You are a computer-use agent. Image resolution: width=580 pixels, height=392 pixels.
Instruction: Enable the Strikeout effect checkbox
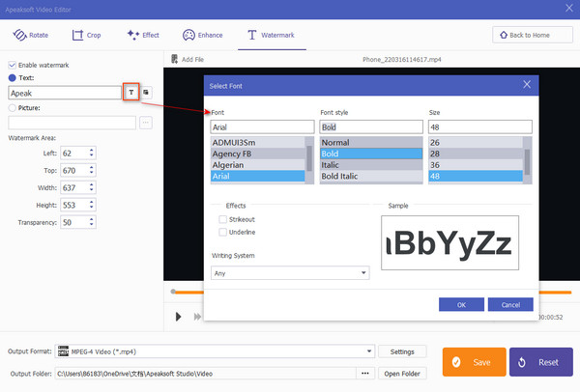click(x=222, y=219)
